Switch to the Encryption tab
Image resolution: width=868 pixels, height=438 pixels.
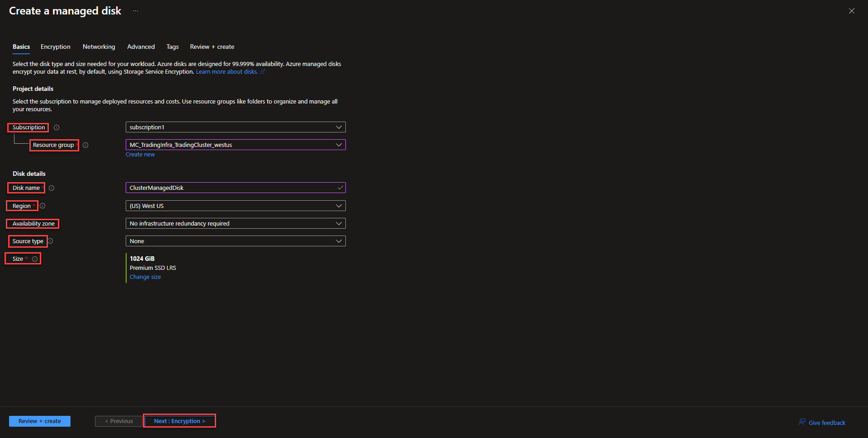(x=56, y=47)
